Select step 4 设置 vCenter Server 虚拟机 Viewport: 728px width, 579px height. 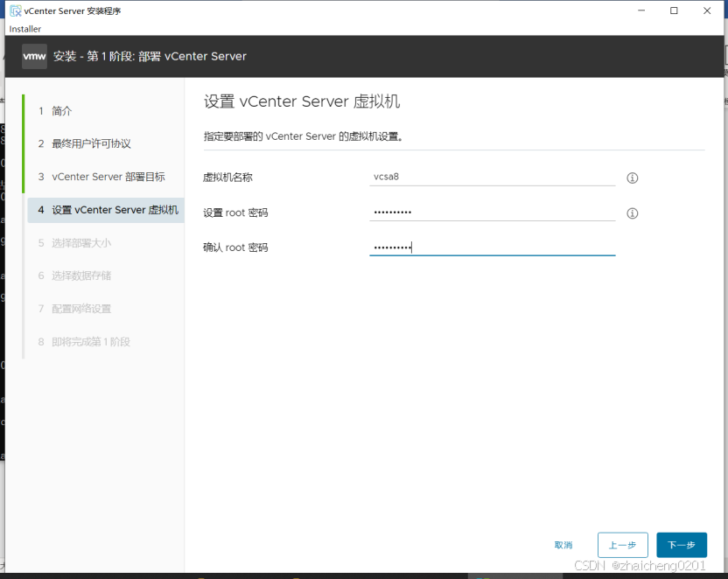(x=106, y=210)
